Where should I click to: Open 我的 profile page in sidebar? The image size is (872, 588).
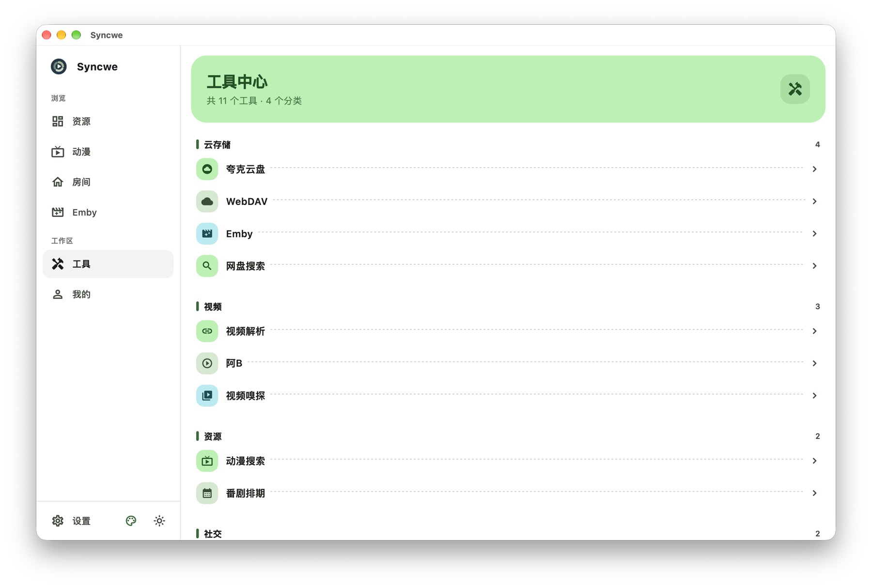point(108,294)
